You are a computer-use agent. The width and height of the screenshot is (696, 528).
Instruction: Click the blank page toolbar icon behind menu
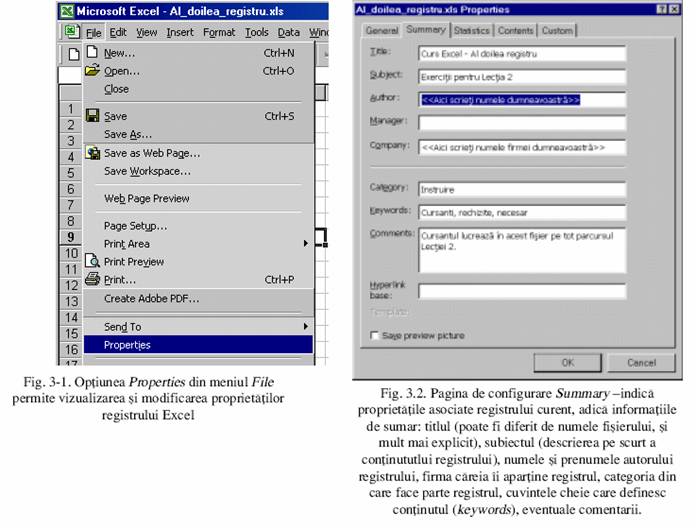pos(74,54)
